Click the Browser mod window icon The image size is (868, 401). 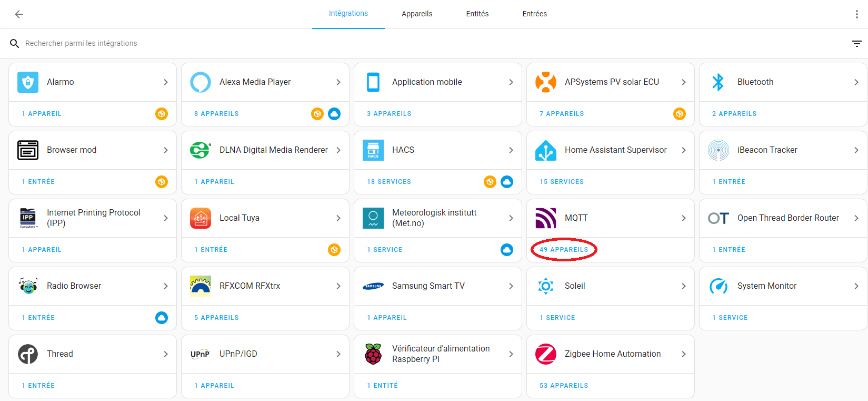pyautogui.click(x=28, y=150)
